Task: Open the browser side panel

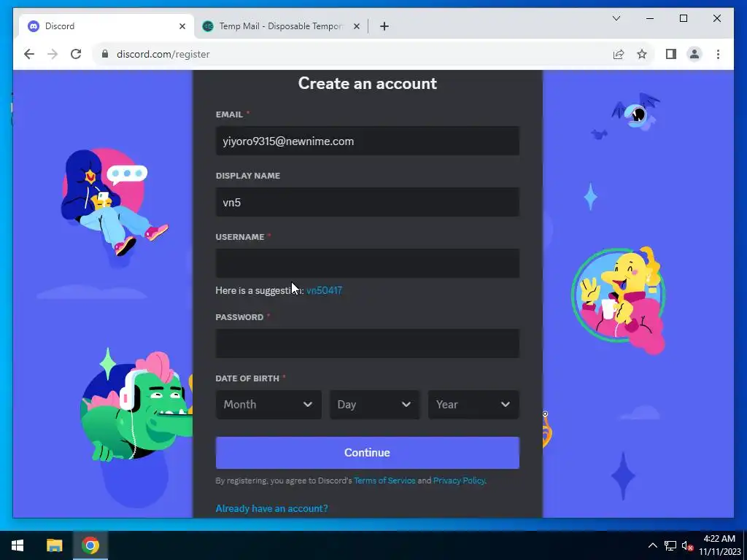Action: pos(671,54)
